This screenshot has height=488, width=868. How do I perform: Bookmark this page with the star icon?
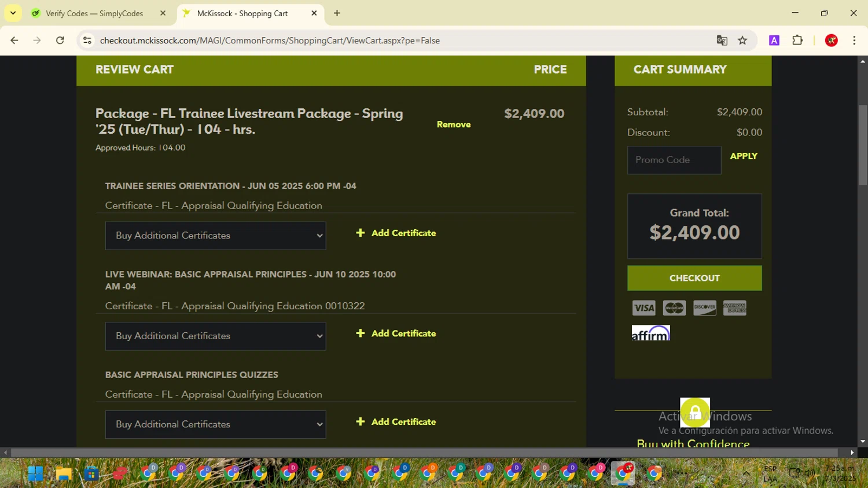742,41
